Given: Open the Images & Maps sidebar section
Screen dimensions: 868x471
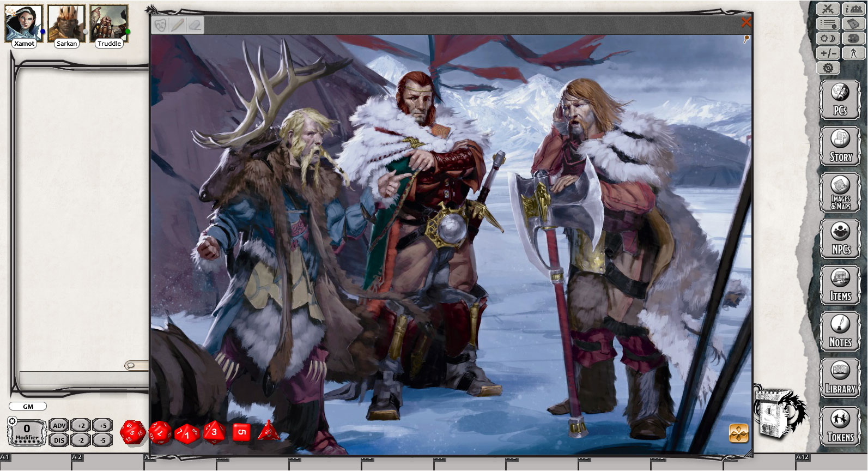Looking at the screenshot, I should click(840, 192).
